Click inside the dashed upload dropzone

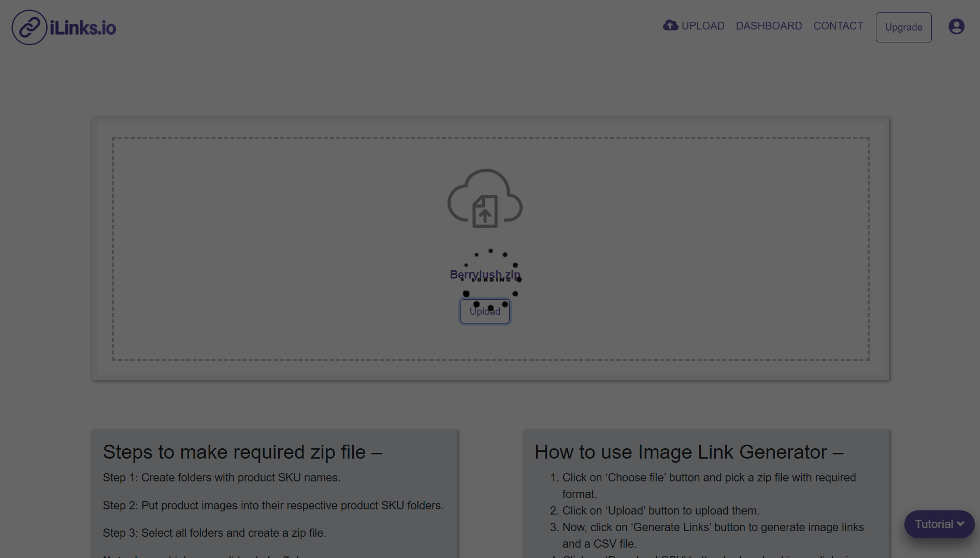(x=259, y=248)
